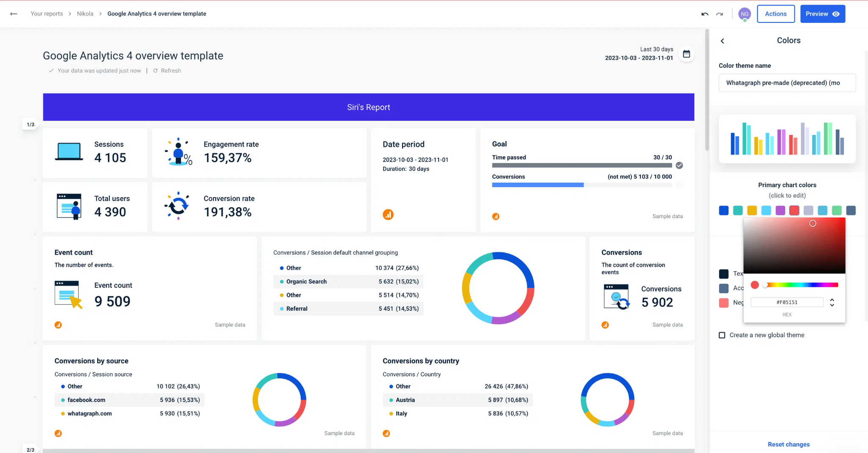
Task: Open the Nikola breadcrumb item
Action: pyautogui.click(x=85, y=14)
